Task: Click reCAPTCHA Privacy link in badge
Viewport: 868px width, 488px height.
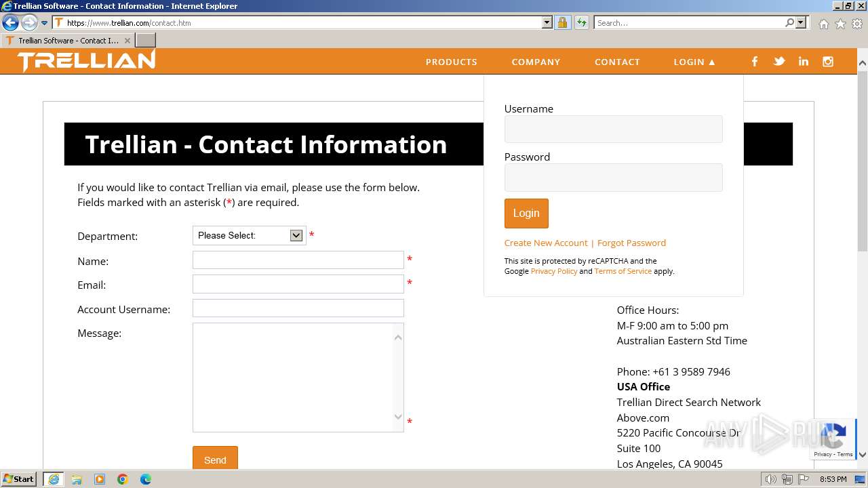Action: tap(823, 454)
